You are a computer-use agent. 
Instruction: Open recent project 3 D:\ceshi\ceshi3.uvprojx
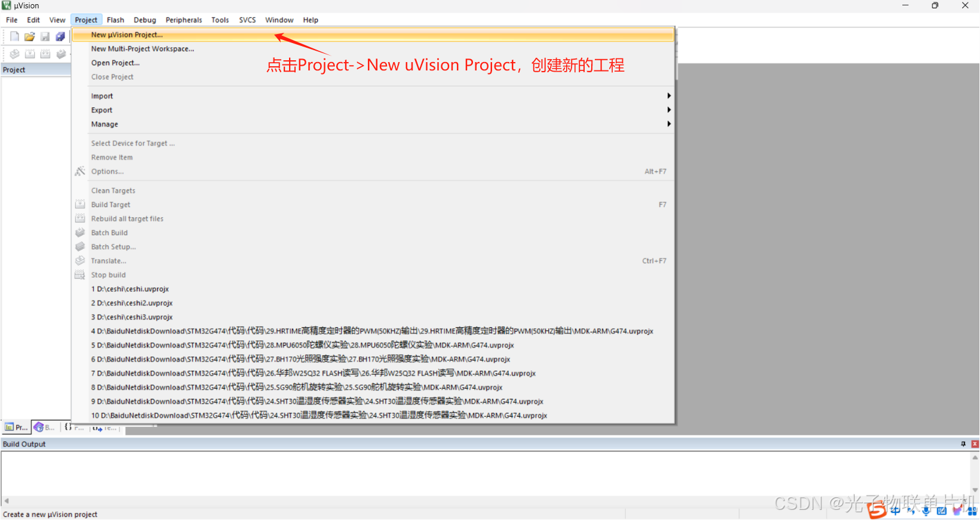(x=373, y=317)
